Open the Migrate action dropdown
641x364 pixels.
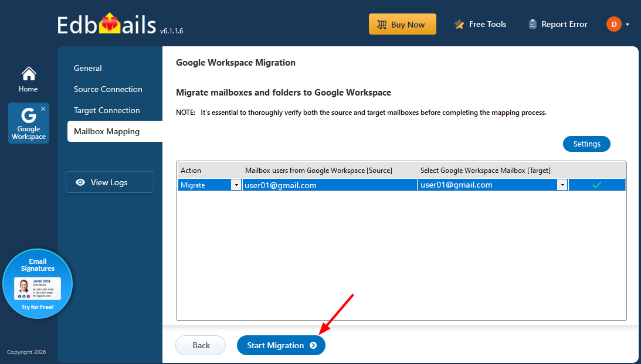pyautogui.click(x=236, y=185)
